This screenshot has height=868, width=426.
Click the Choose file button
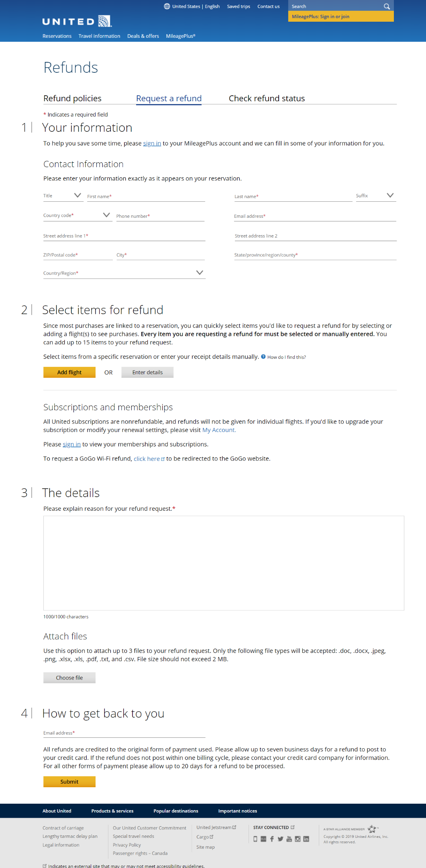click(x=69, y=678)
